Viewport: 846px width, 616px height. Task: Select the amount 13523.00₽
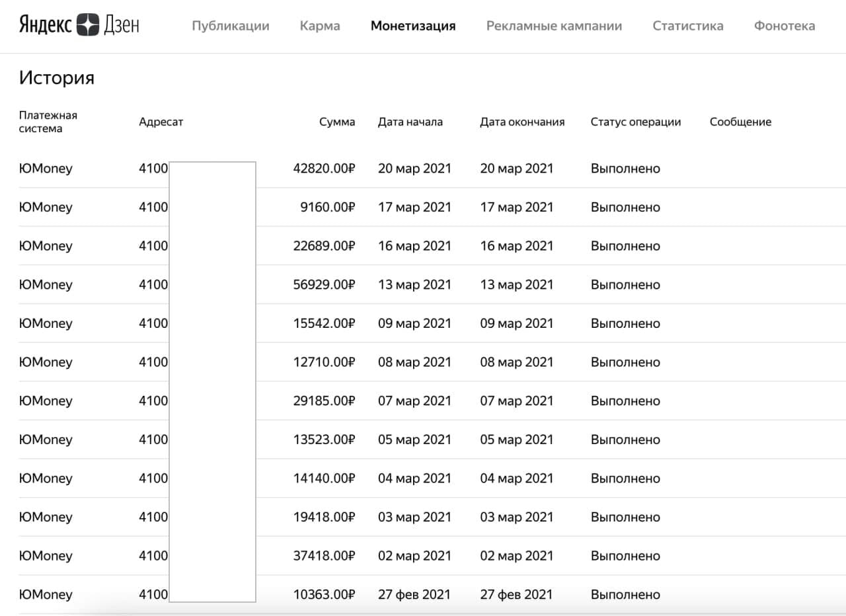click(x=324, y=440)
